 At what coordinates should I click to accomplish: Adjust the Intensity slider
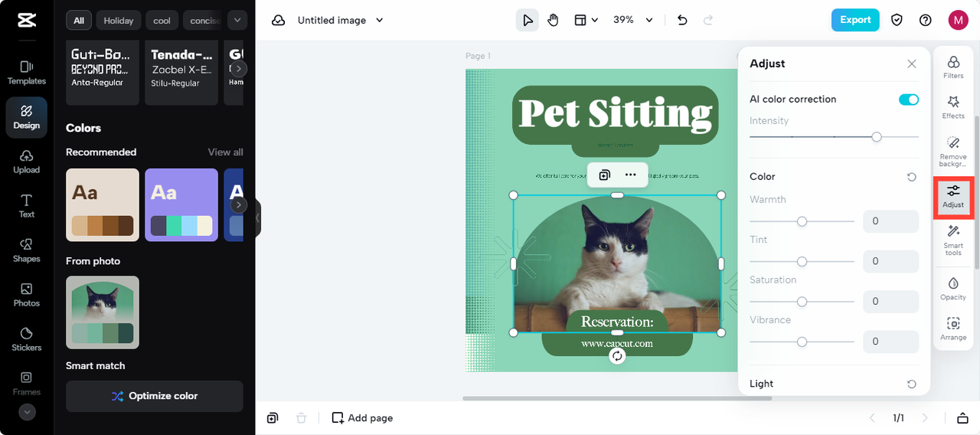click(x=834, y=137)
